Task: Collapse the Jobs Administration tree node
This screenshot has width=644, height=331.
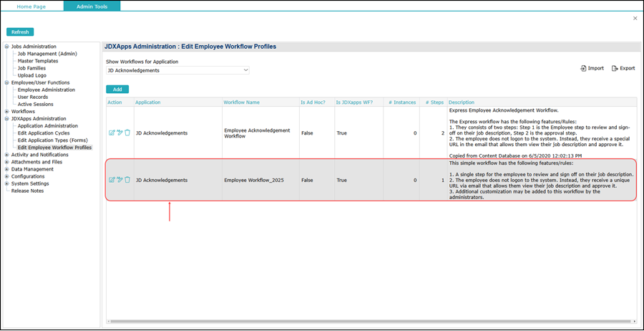Action: pyautogui.click(x=7, y=47)
